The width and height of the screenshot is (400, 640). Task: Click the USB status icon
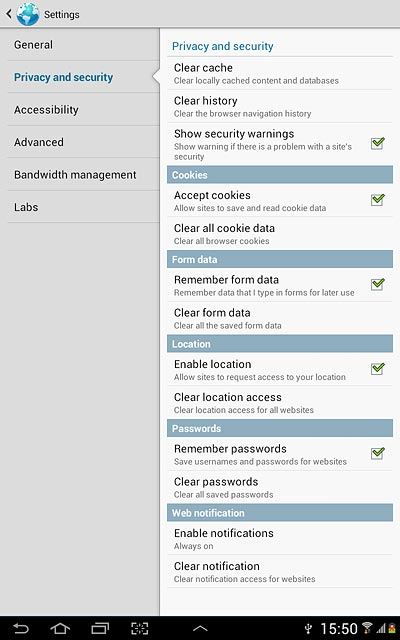click(x=309, y=629)
